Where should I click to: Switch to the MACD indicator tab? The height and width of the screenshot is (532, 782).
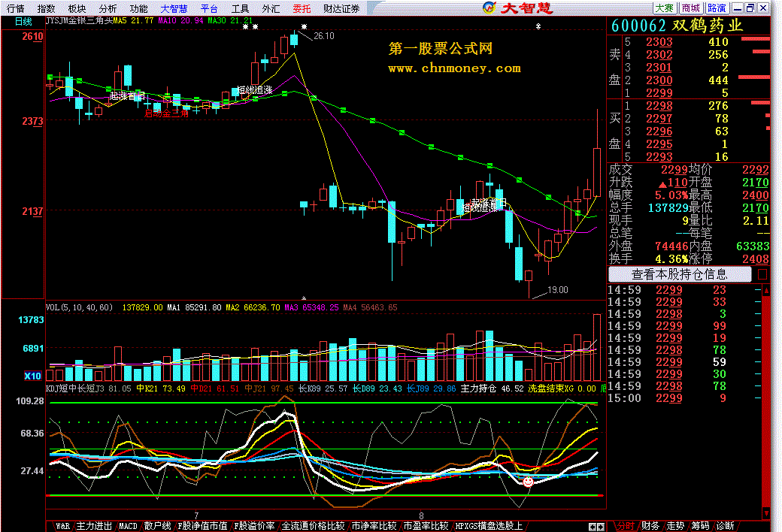(x=128, y=526)
